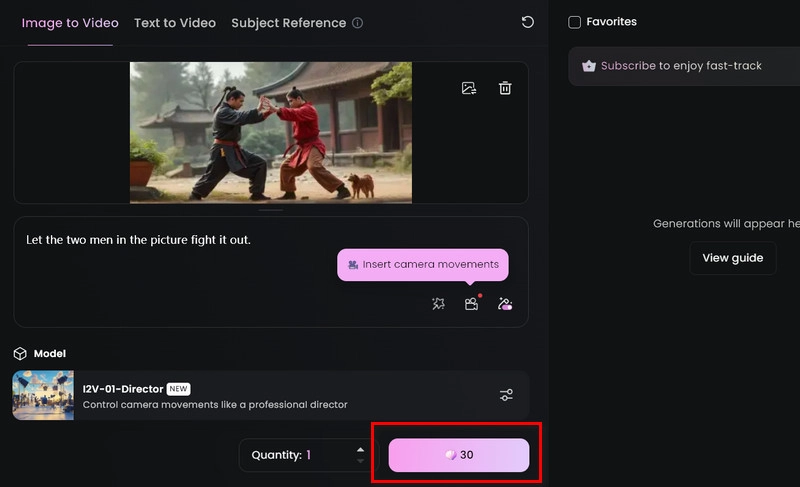800x487 pixels.
Task: Select the Image to Video tab
Action: pyautogui.click(x=70, y=22)
